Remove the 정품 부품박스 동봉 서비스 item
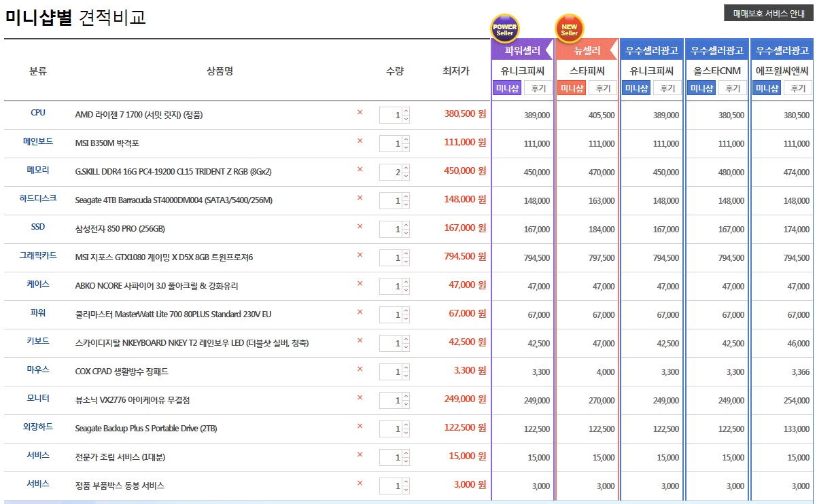The height and width of the screenshot is (504, 817). coord(360,484)
